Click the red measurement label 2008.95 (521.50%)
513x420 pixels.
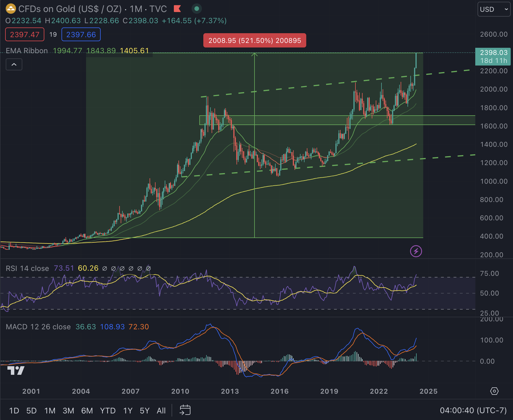(255, 40)
